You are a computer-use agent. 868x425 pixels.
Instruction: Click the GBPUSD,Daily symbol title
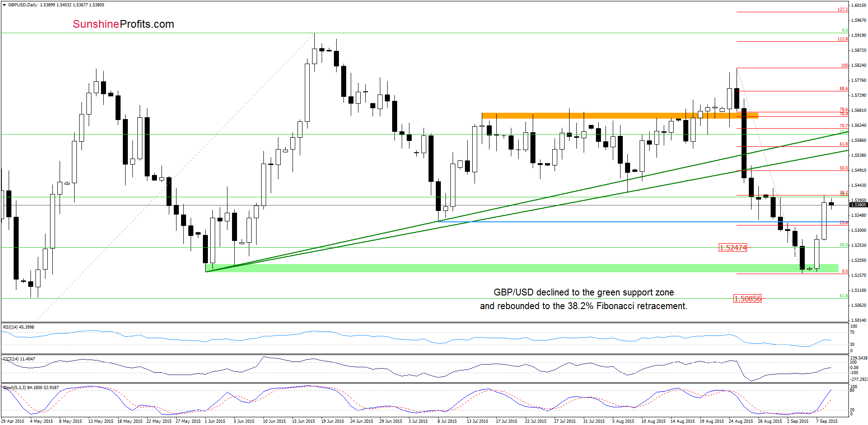pos(23,5)
